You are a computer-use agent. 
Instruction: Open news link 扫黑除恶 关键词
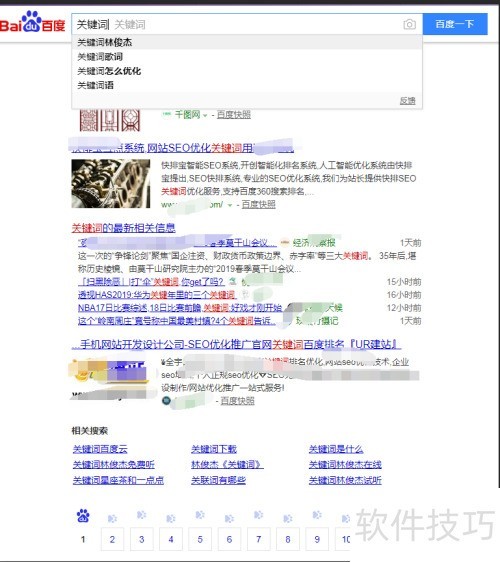pos(151,282)
